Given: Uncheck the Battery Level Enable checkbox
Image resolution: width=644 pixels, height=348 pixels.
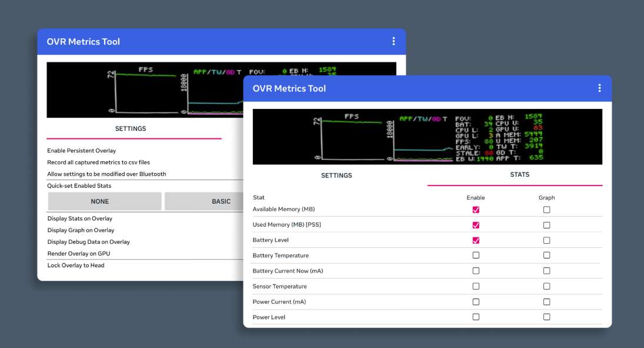Looking at the screenshot, I should tap(476, 240).
